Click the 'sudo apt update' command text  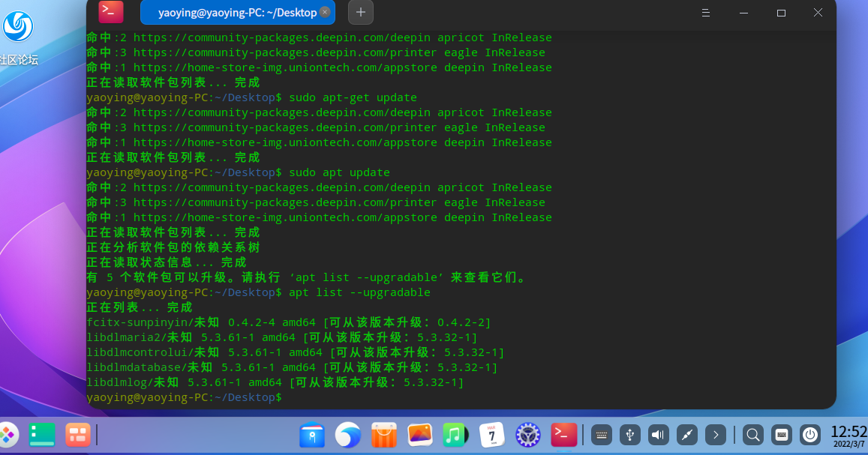click(x=339, y=172)
